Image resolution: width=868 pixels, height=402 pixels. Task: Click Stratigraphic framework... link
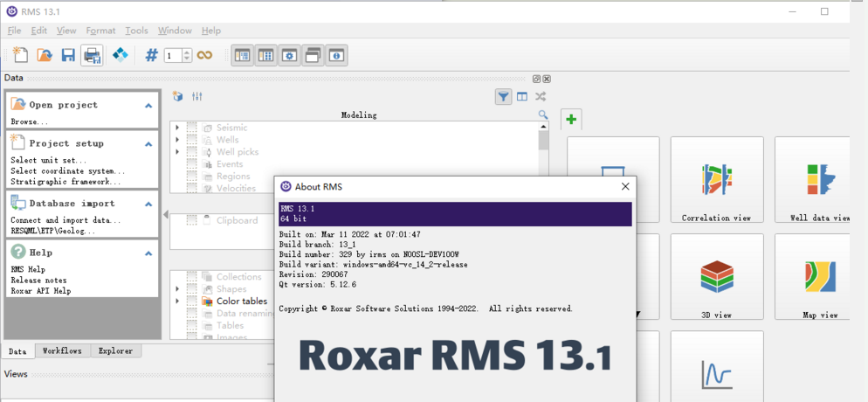[x=65, y=182]
